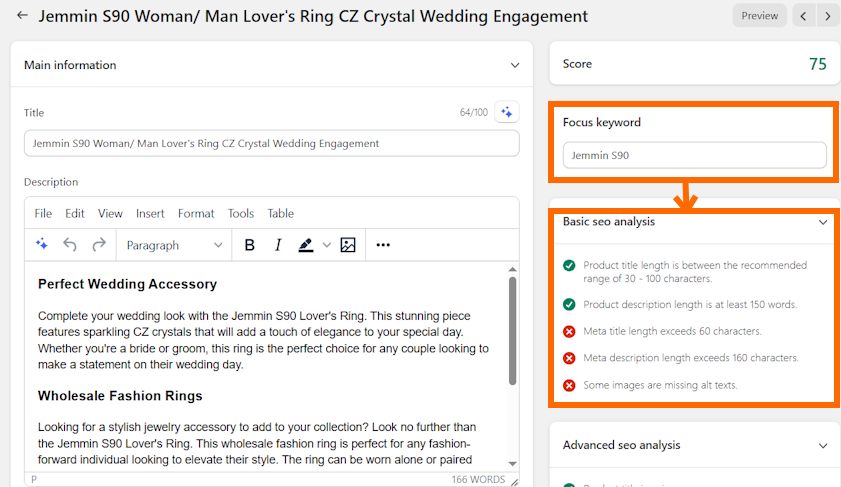Click red X for missing alt texts

tap(569, 385)
